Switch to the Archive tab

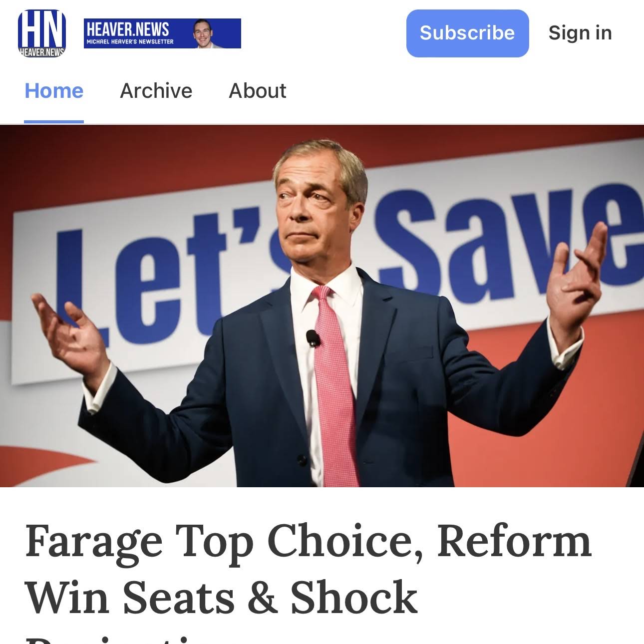point(156,91)
